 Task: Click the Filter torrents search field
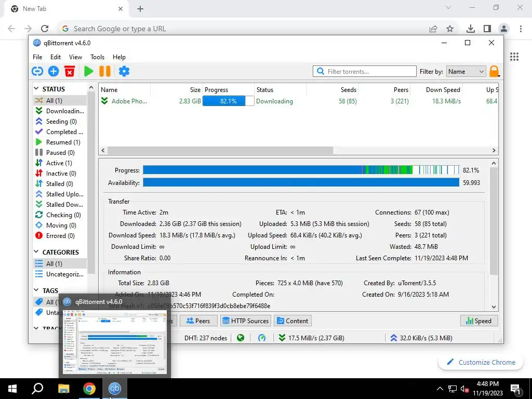pos(365,72)
